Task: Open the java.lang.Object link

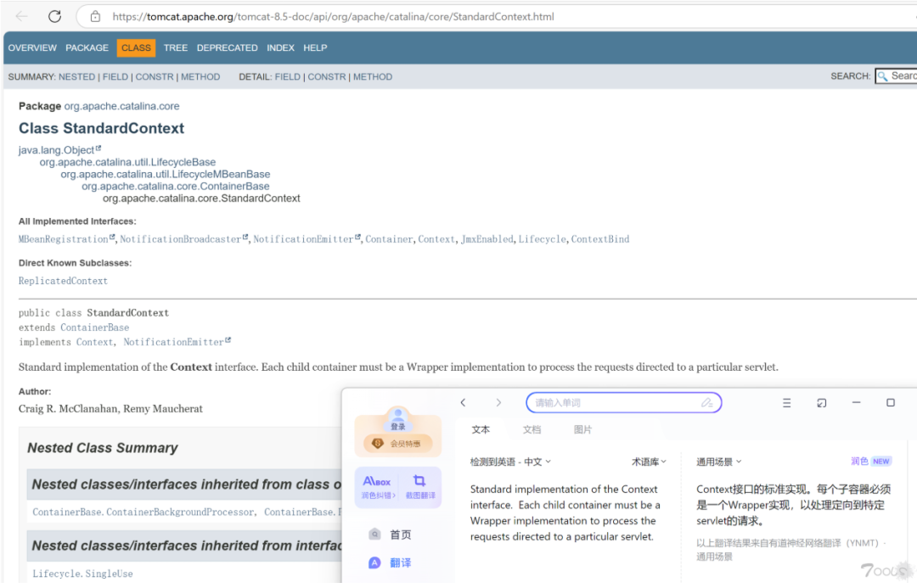Action: click(x=56, y=150)
